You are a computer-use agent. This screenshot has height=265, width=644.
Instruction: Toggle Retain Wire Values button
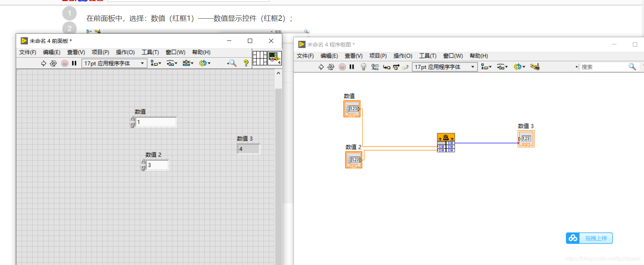pyautogui.click(x=375, y=67)
